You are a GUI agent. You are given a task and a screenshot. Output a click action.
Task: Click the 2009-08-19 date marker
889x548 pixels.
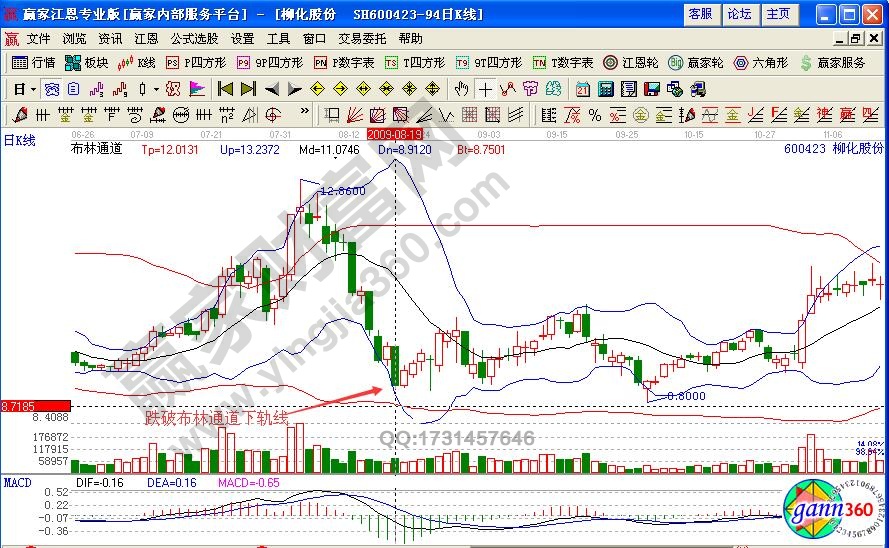[395, 133]
